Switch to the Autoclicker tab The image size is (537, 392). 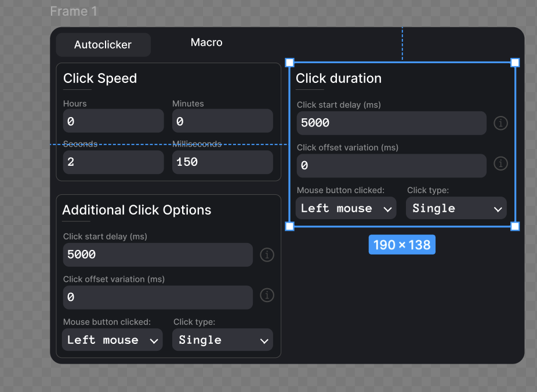click(x=103, y=45)
